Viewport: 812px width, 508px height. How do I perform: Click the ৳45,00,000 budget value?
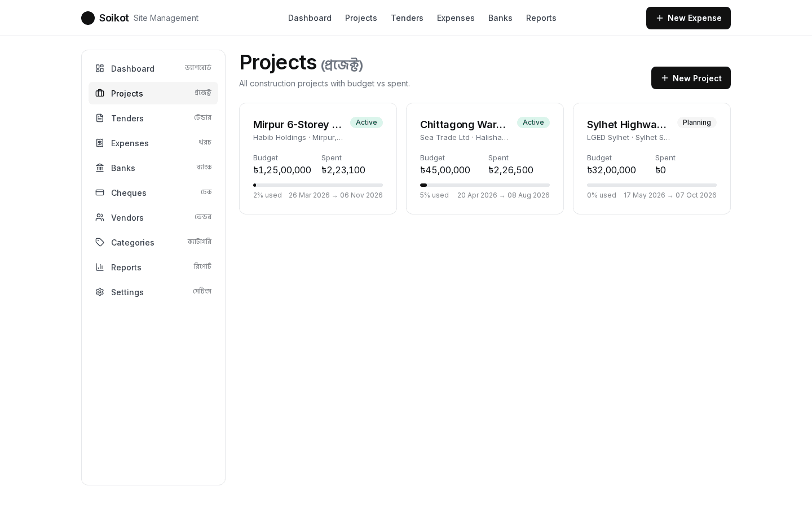tap(445, 170)
